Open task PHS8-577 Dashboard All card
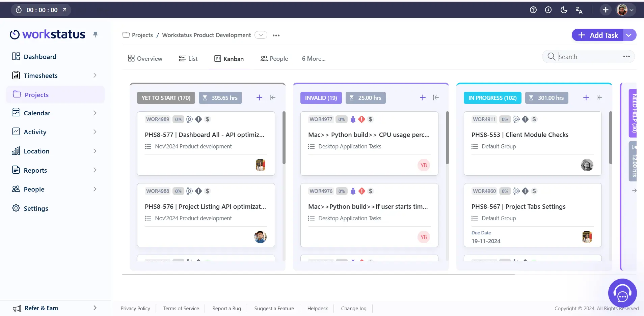The image size is (644, 316). pos(206,143)
